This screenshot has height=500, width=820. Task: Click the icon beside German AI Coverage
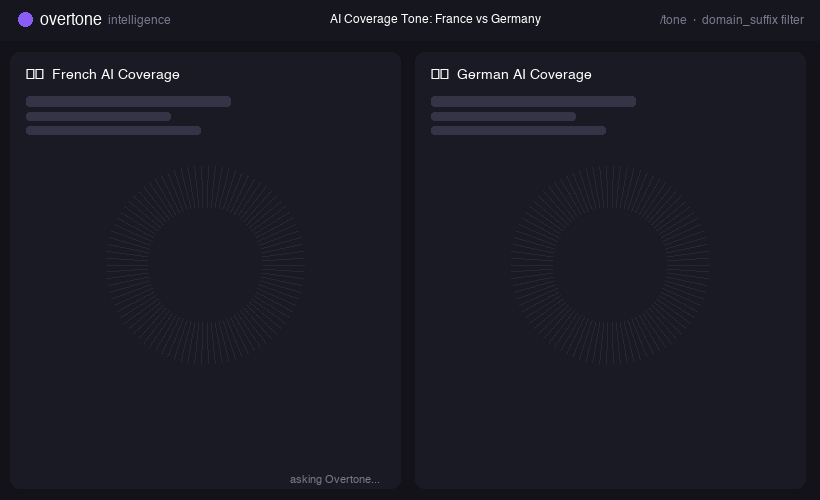(x=440, y=74)
